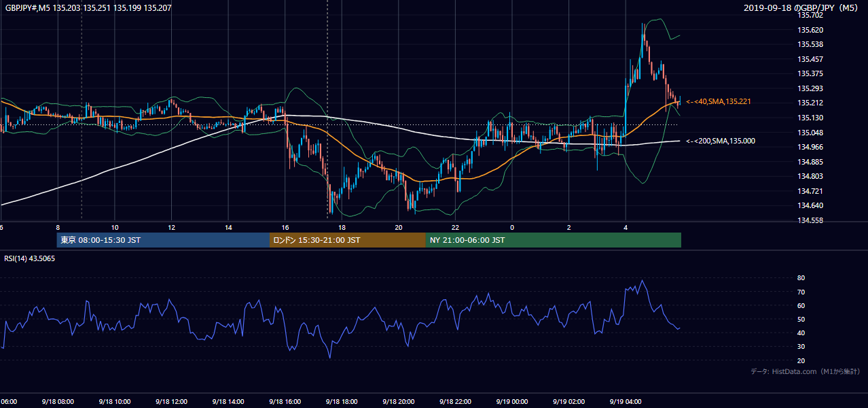Click price axis value 134.721
Image resolution: width=868 pixels, height=408 pixels.
pyautogui.click(x=810, y=191)
